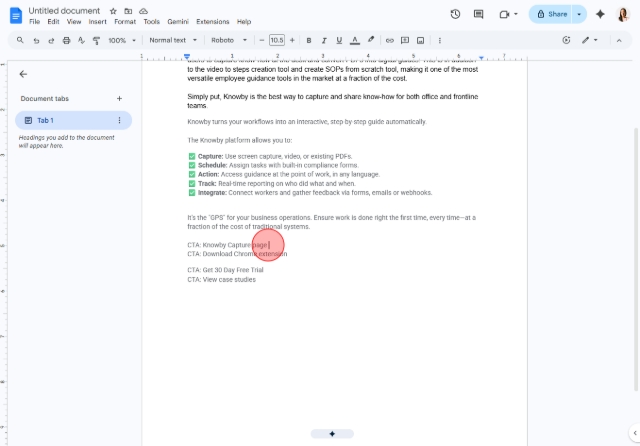Start a video call with camera icon
Viewport: 640px width, 446px height.
tap(504, 14)
